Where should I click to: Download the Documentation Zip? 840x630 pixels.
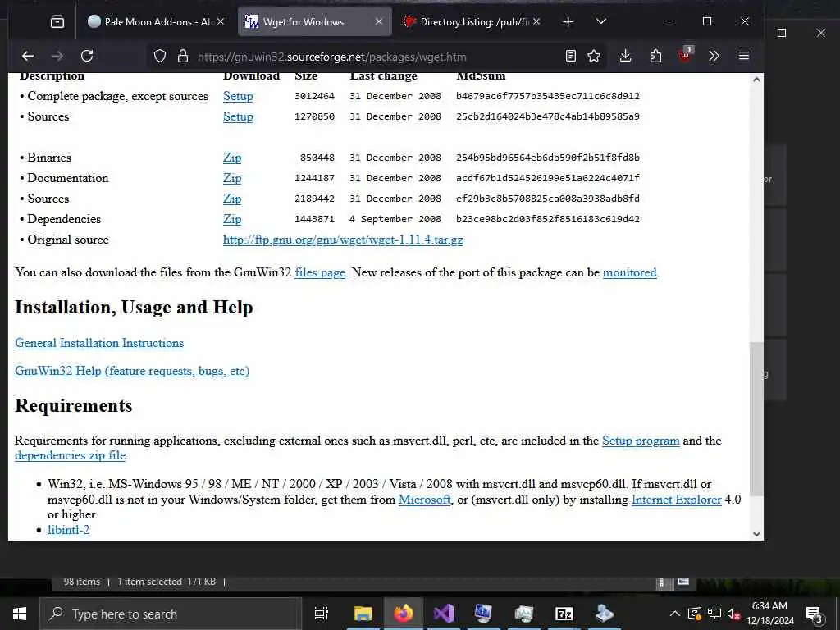[232, 178]
